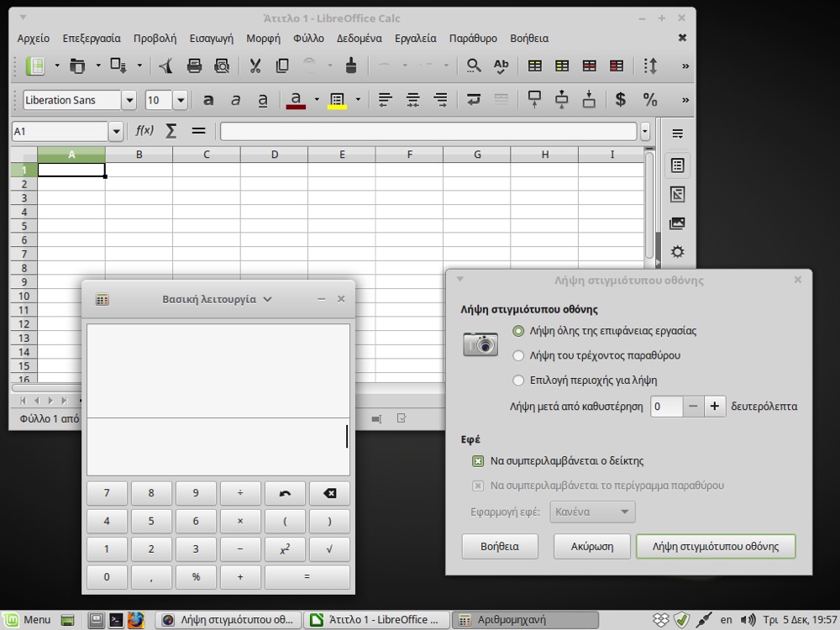This screenshot has height=630, width=840.
Task: Click the Sort icon in Calc toolbar
Action: click(650, 66)
